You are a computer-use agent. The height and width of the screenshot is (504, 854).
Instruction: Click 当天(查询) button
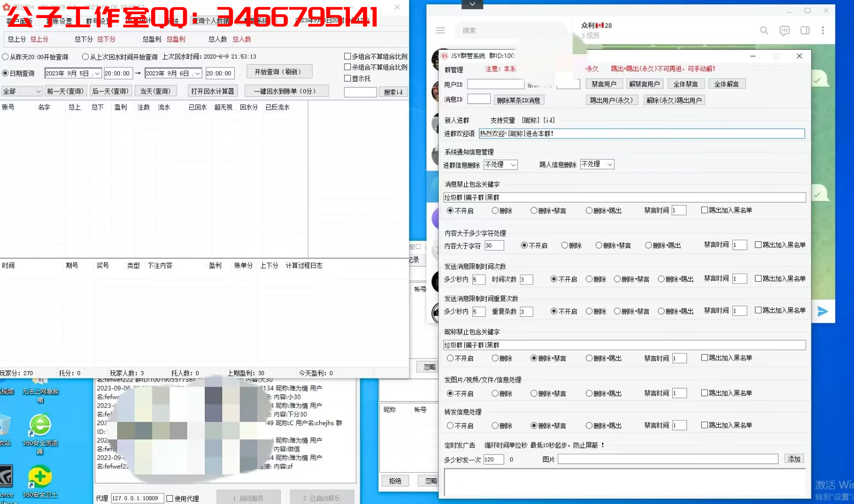click(x=156, y=91)
